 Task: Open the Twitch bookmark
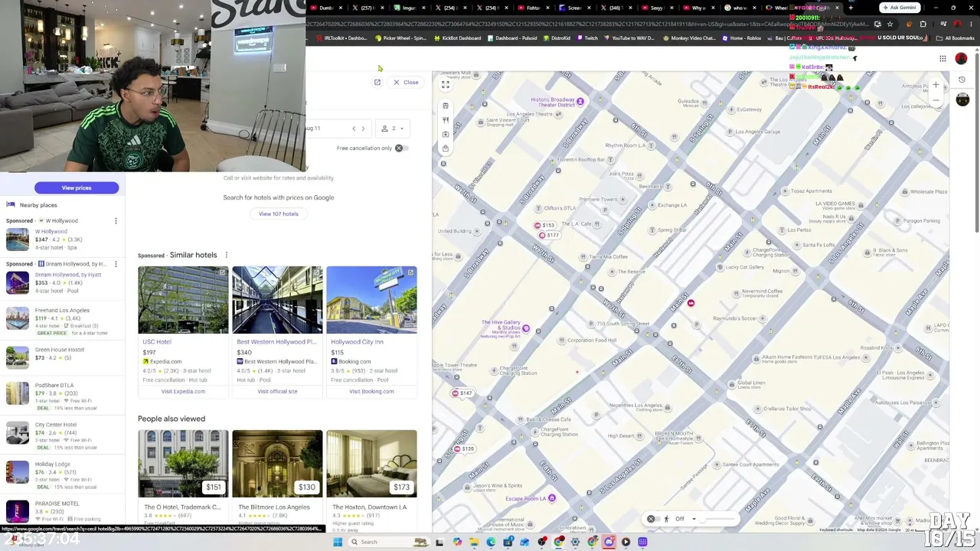(587, 38)
